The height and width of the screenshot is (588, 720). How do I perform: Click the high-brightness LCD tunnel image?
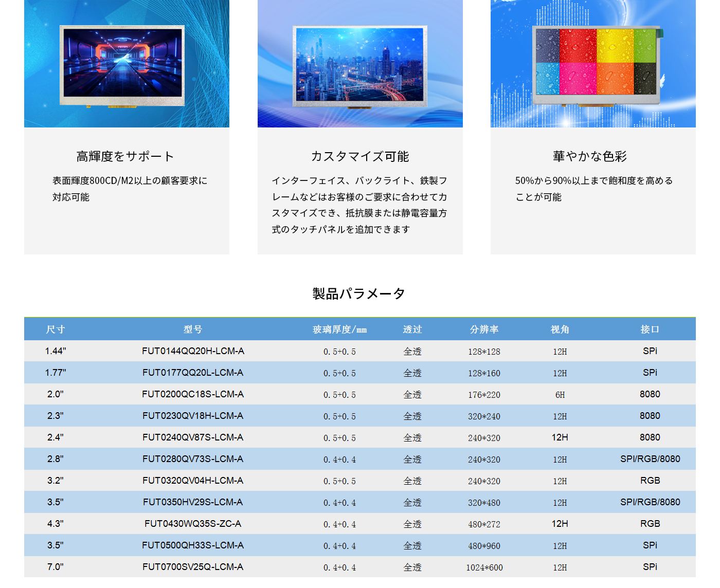[122, 65]
